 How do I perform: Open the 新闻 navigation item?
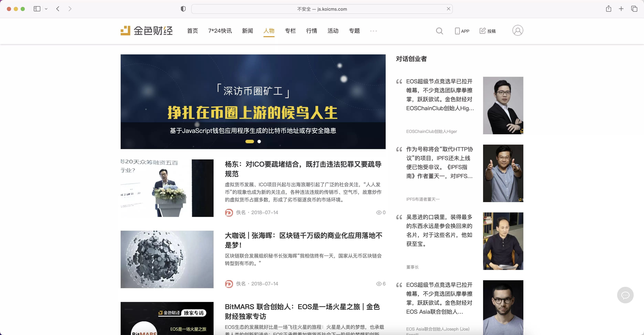(x=247, y=31)
